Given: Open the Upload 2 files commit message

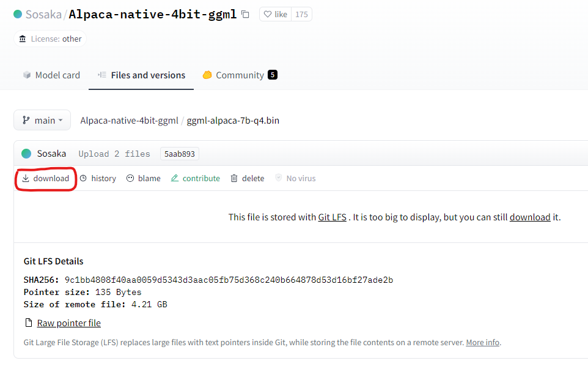Looking at the screenshot, I should pos(114,154).
